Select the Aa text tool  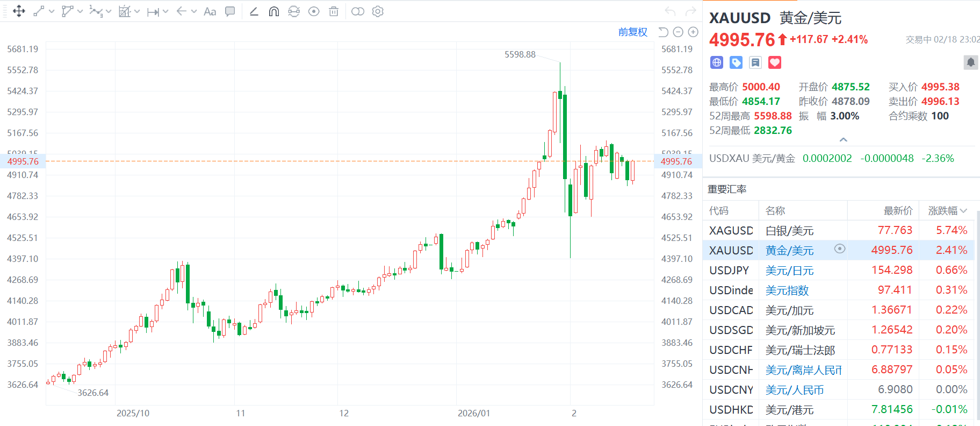pyautogui.click(x=210, y=11)
